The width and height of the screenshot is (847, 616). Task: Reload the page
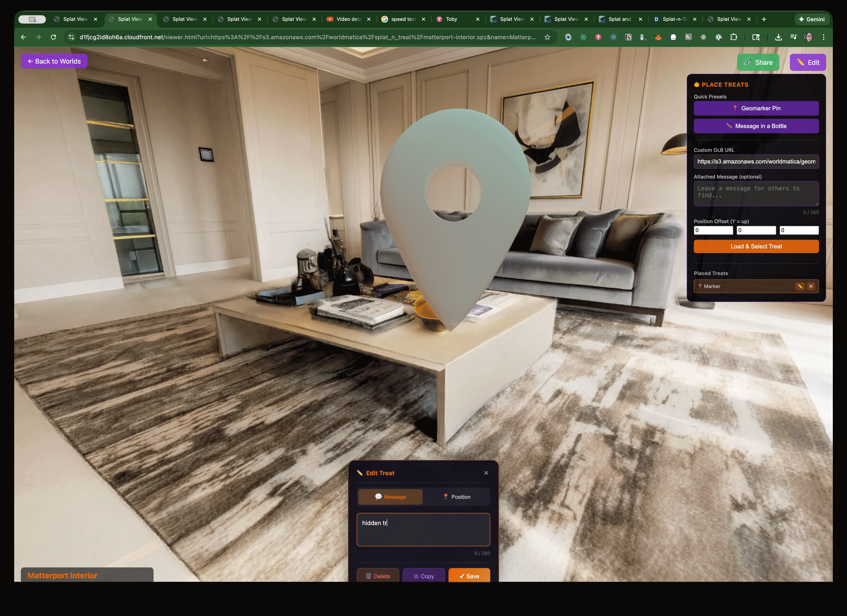point(53,37)
